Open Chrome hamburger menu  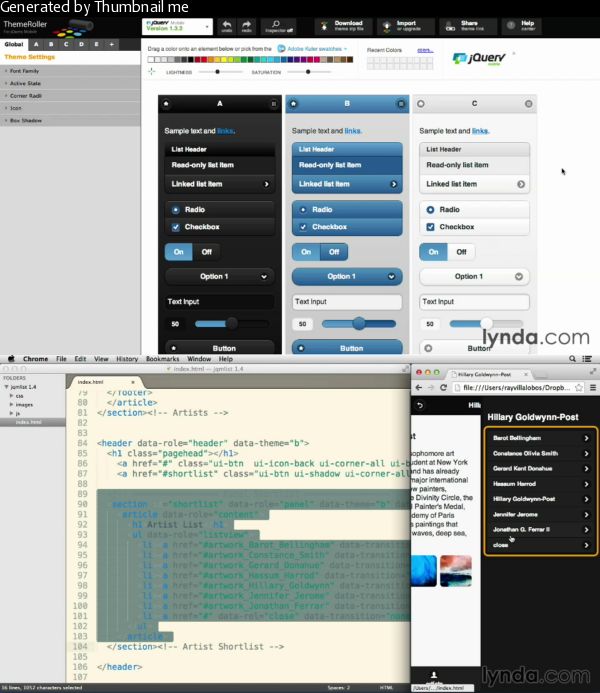click(x=593, y=388)
